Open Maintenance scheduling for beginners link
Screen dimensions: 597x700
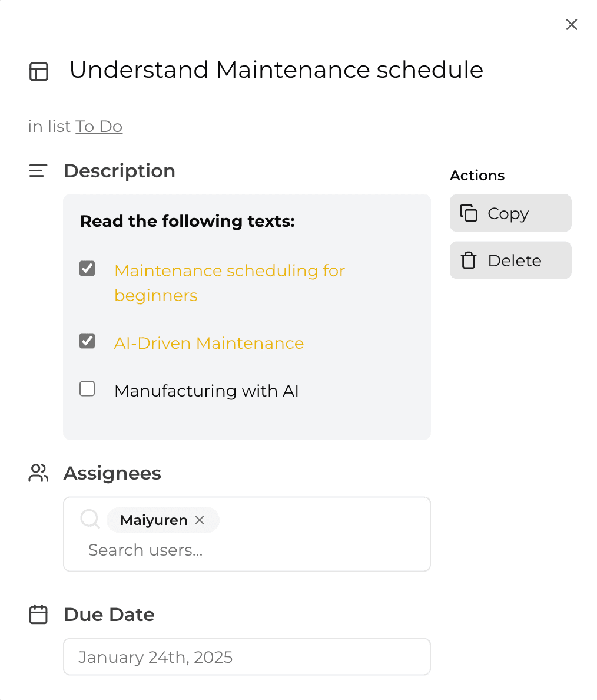230,283
